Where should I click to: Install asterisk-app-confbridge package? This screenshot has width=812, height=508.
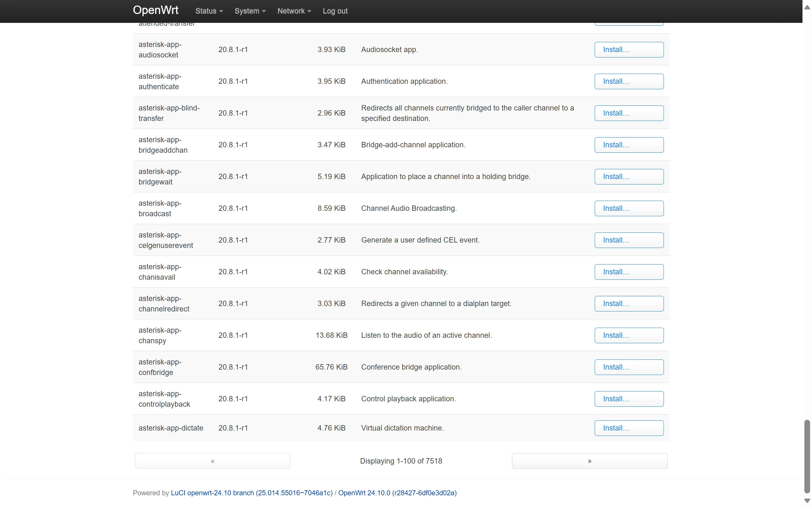pyautogui.click(x=629, y=367)
